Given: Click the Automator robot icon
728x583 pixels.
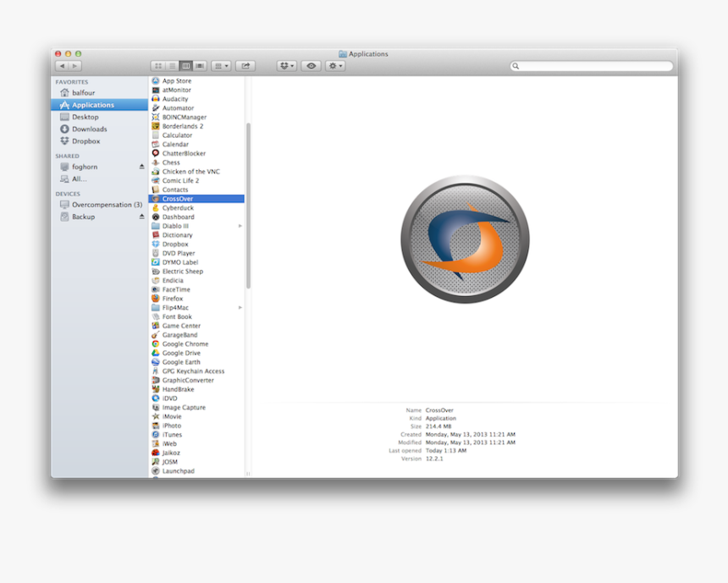Looking at the screenshot, I should pos(156,108).
